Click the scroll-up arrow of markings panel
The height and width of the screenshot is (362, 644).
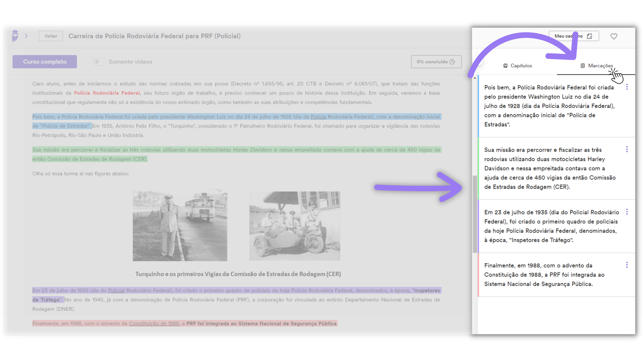coord(475,78)
